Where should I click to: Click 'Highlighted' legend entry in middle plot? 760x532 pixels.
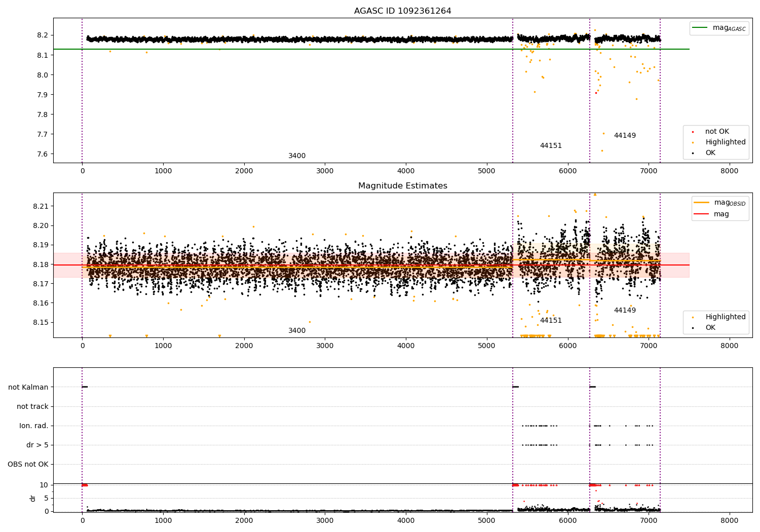pyautogui.click(x=726, y=317)
